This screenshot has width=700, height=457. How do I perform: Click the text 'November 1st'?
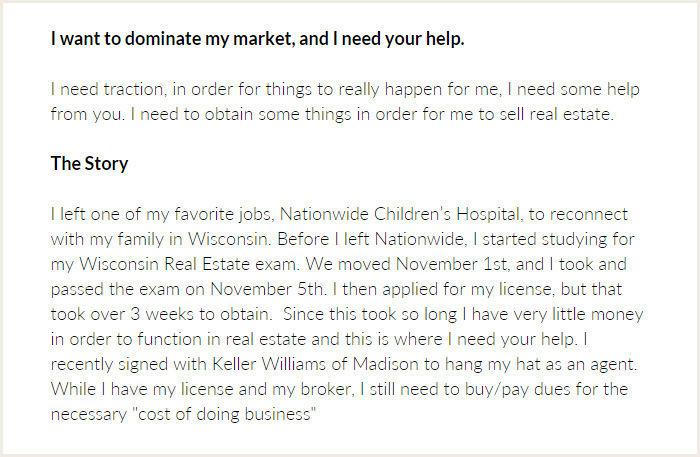coord(451,265)
